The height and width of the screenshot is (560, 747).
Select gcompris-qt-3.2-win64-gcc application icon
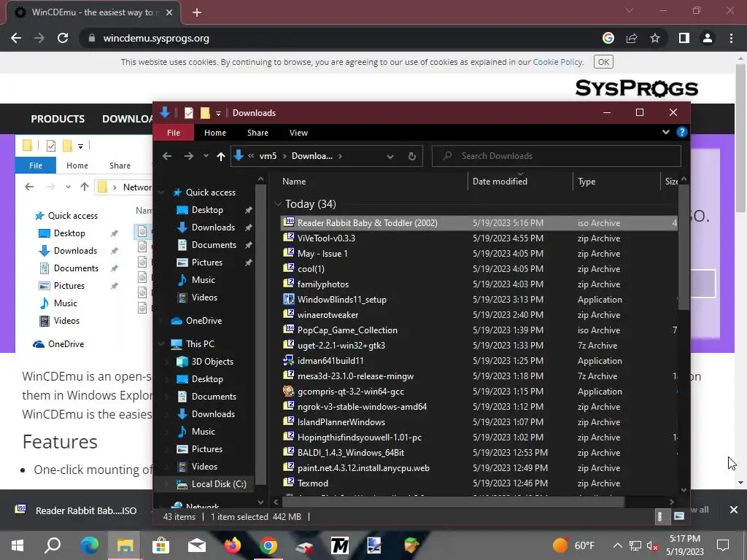click(289, 391)
